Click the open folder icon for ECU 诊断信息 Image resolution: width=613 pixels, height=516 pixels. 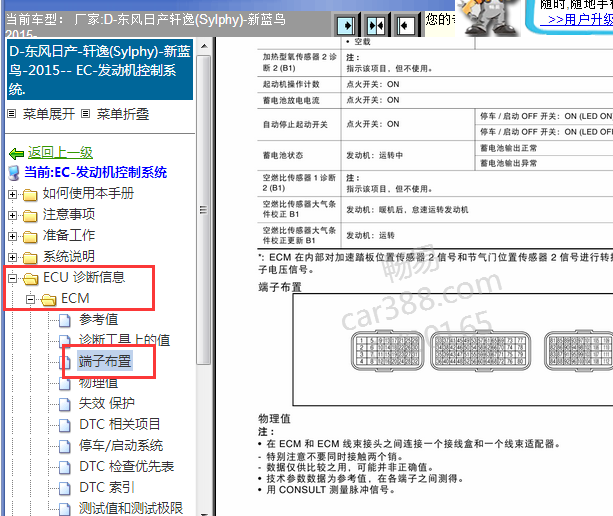[30, 278]
